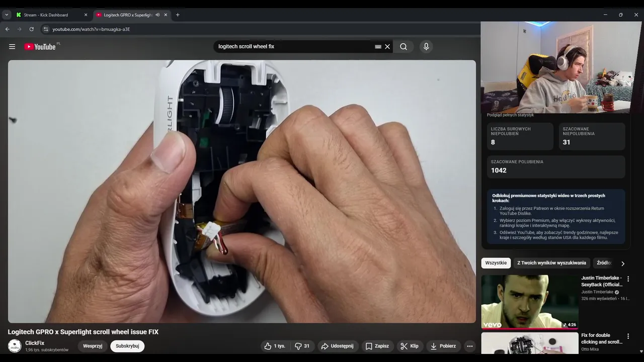Subscribe to ClickFix with Subskrybuj
The height and width of the screenshot is (362, 644).
(127, 346)
